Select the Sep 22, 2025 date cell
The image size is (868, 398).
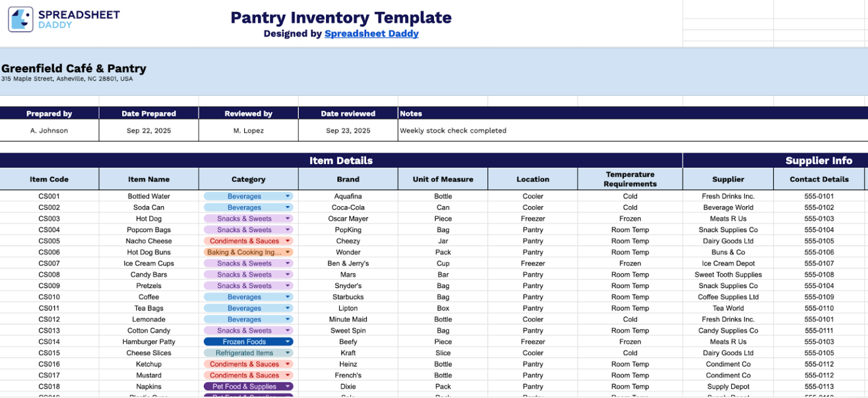coord(149,130)
